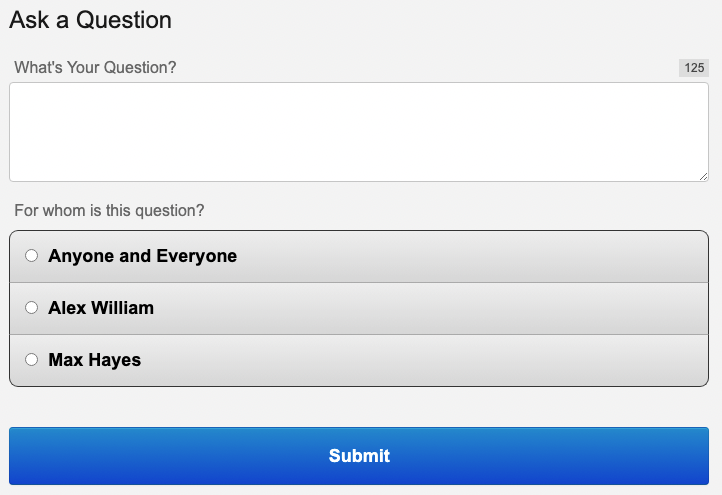The width and height of the screenshot is (722, 495).
Task: Click the text area resize handle
Action: pyautogui.click(x=703, y=176)
